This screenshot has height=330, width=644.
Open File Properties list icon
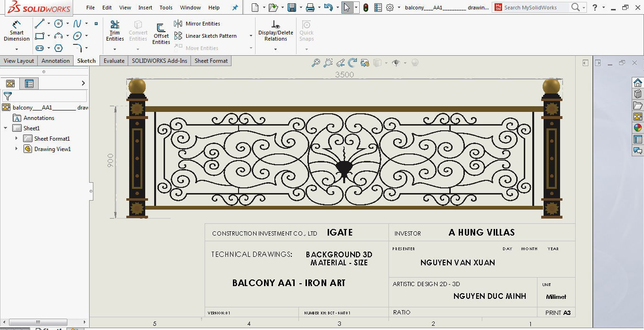[378, 8]
